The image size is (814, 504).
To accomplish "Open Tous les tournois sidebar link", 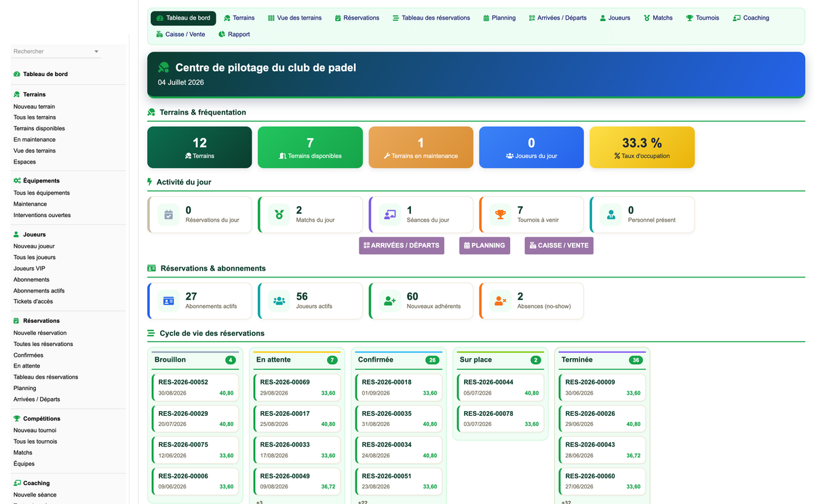I will pos(35,442).
